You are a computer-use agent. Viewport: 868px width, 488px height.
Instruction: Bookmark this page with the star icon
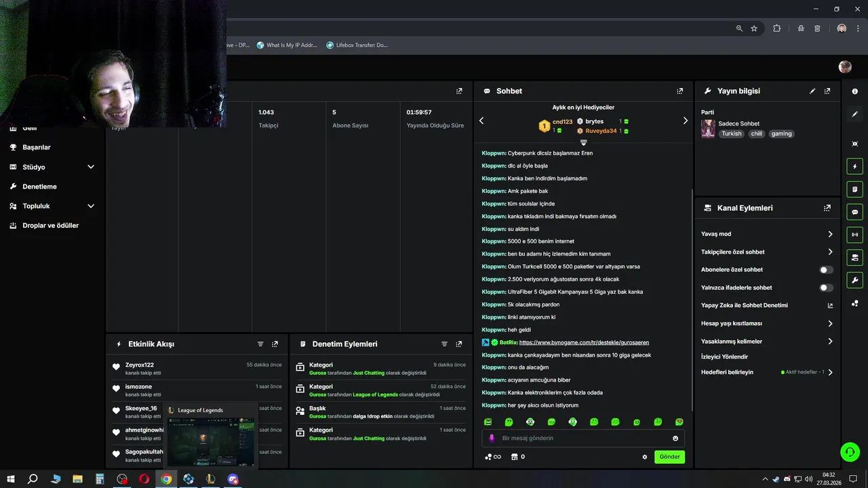pos(754,28)
